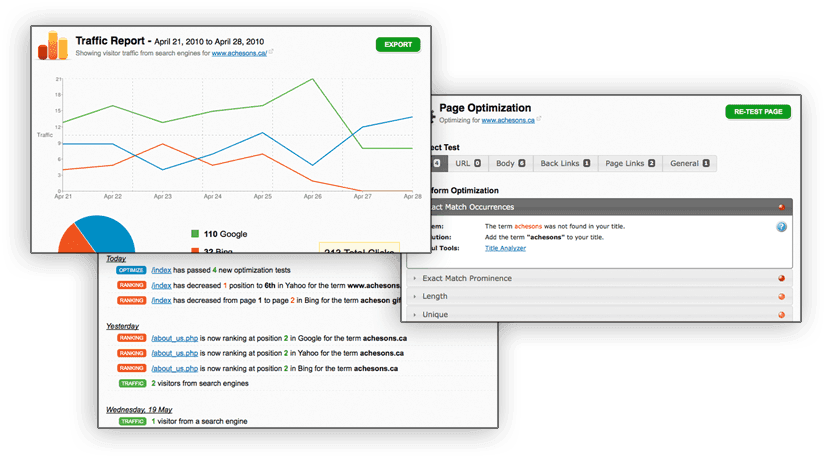Switch to the URL tab
Viewport: 827px width, 459px height.
(468, 164)
